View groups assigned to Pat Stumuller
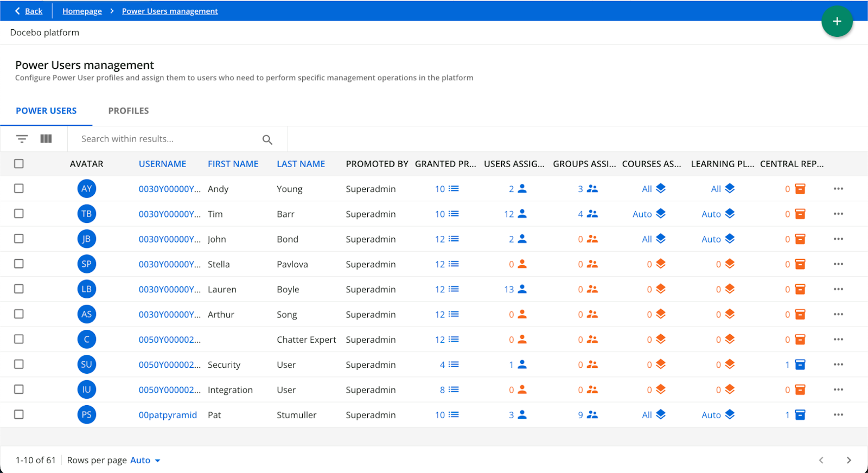This screenshot has width=868, height=473. click(x=588, y=415)
